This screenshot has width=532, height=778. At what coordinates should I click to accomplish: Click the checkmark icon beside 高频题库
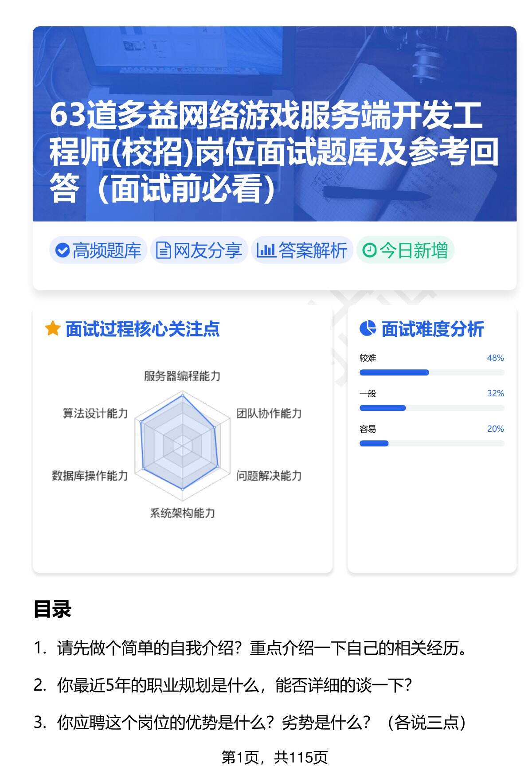pos(62,250)
